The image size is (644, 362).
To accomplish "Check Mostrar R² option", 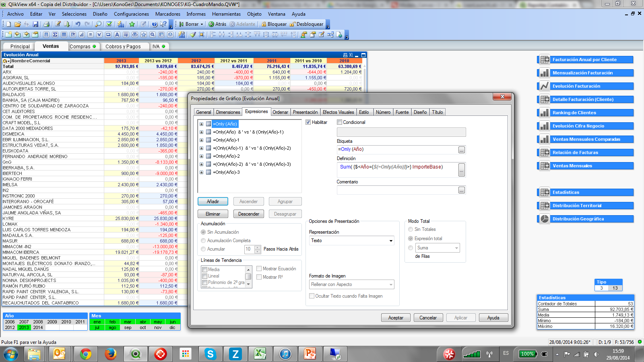I will 259,277.
